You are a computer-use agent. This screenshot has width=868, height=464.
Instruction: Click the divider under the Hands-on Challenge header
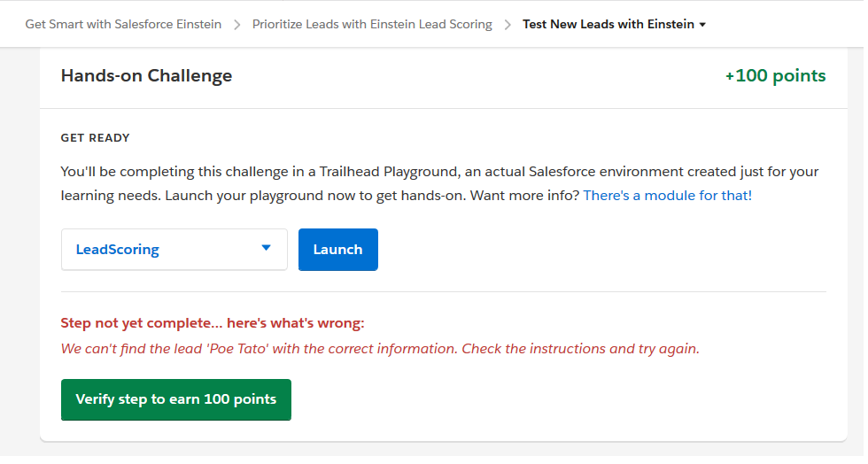443,108
